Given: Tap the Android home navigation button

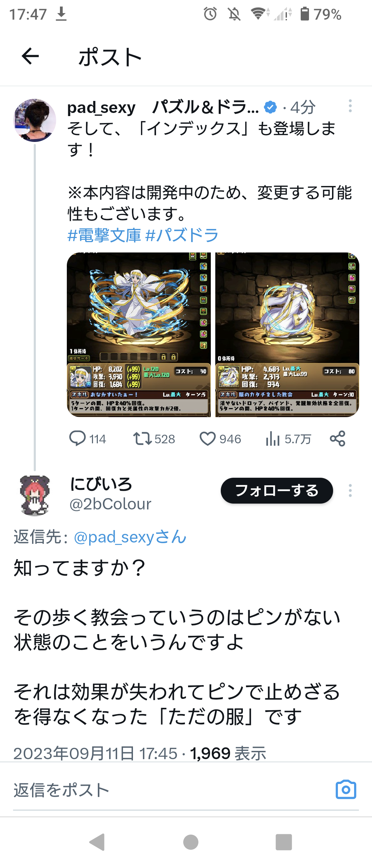Looking at the screenshot, I should click(x=191, y=843).
